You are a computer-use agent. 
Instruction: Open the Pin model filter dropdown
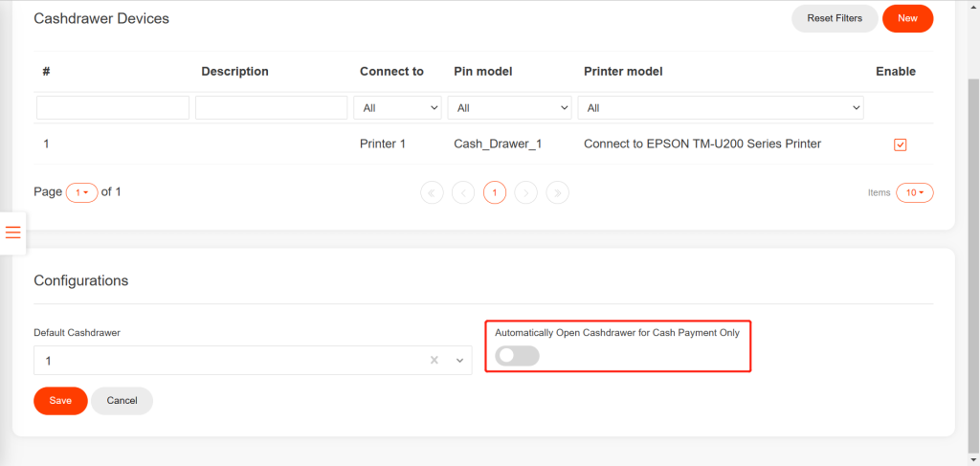tap(509, 108)
